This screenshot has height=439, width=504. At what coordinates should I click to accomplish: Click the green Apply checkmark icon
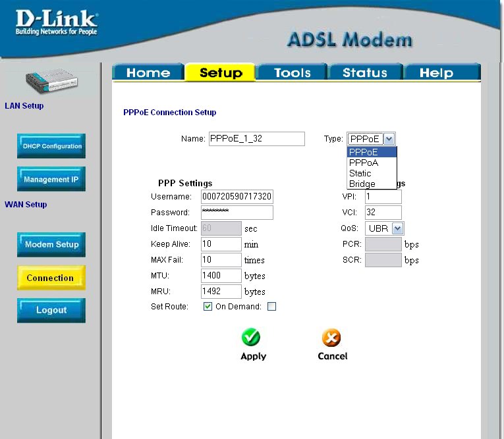point(251,337)
